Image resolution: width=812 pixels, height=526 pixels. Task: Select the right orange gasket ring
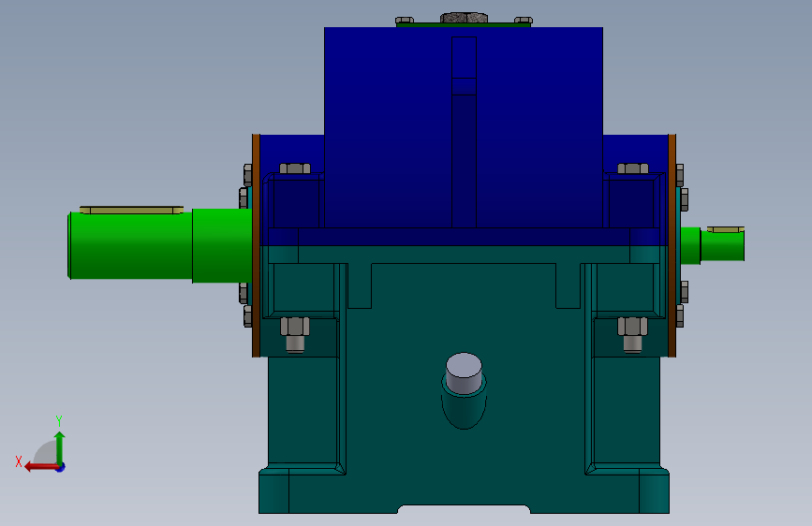[x=672, y=245]
